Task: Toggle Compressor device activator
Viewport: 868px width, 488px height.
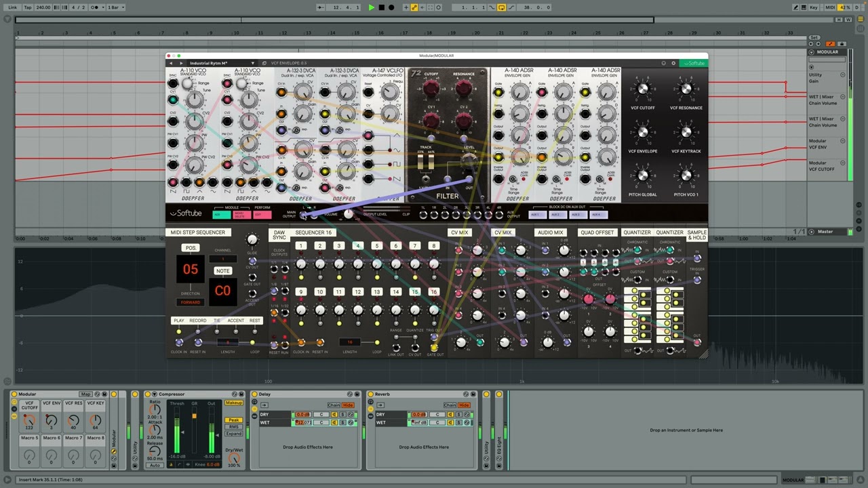Action: click(147, 394)
